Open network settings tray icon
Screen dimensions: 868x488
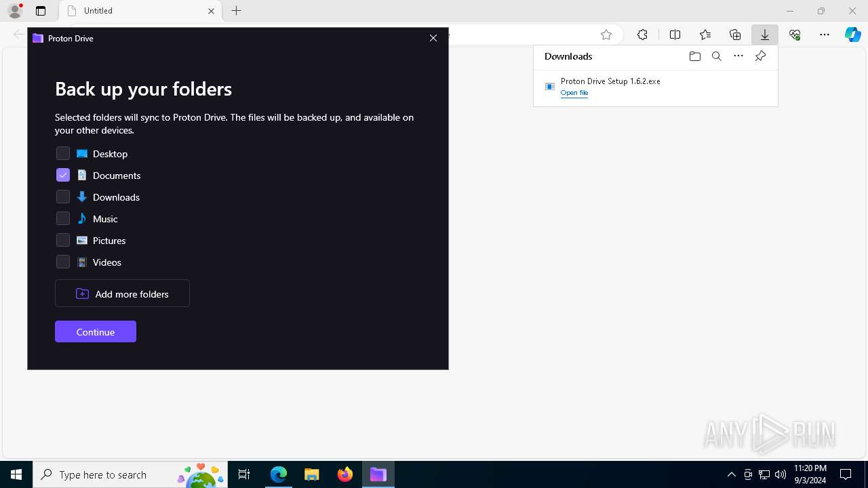coord(764,474)
